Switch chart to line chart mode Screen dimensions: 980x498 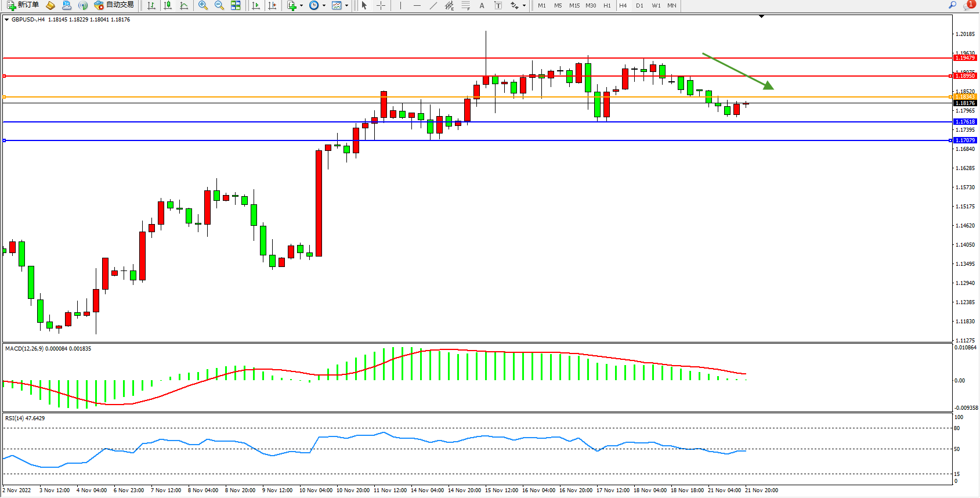tap(184, 5)
